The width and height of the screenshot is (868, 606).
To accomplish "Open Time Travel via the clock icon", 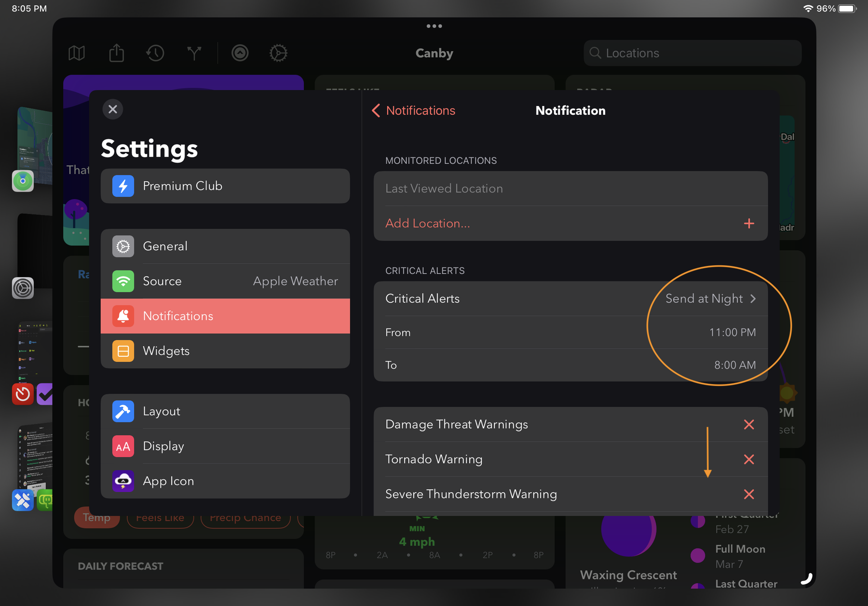I will point(155,53).
